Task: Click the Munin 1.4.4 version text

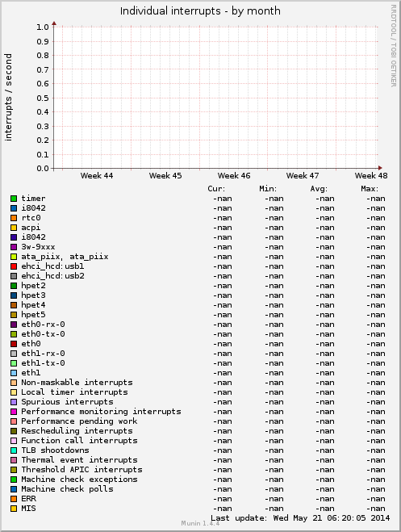Action: point(200,523)
